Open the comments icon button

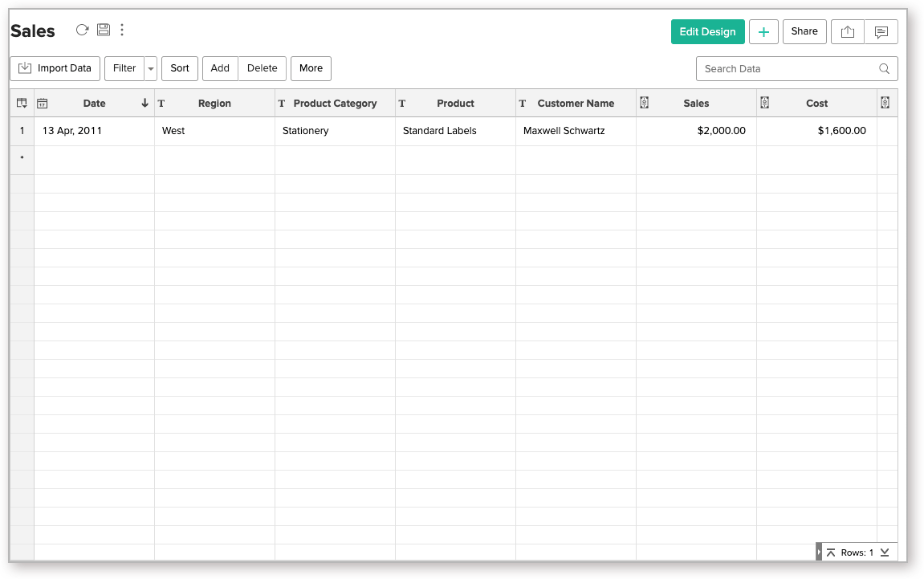point(881,32)
